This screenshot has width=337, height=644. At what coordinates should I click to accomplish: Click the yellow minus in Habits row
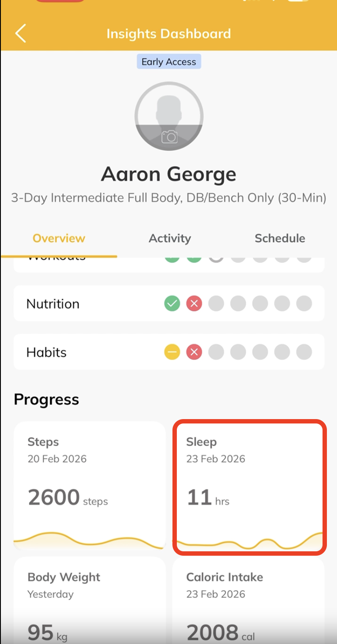pos(172,352)
